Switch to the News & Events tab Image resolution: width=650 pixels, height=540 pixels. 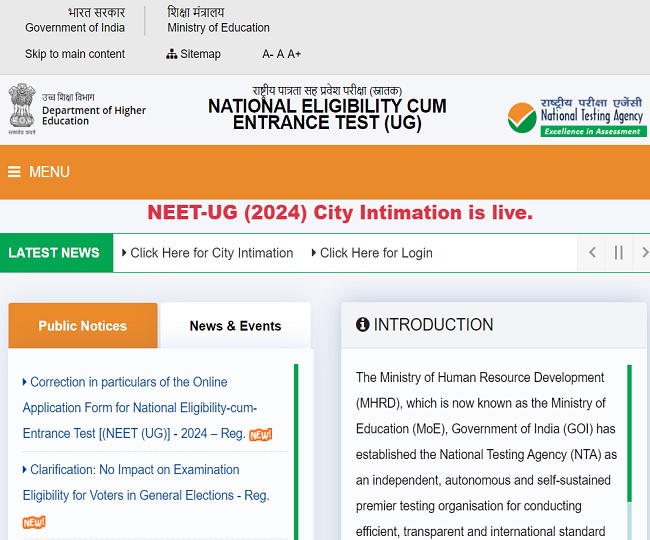235,326
